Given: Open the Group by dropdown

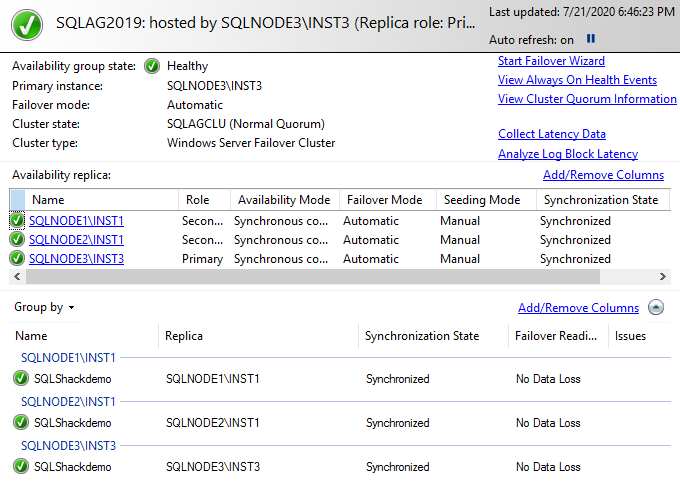Looking at the screenshot, I should [45, 308].
